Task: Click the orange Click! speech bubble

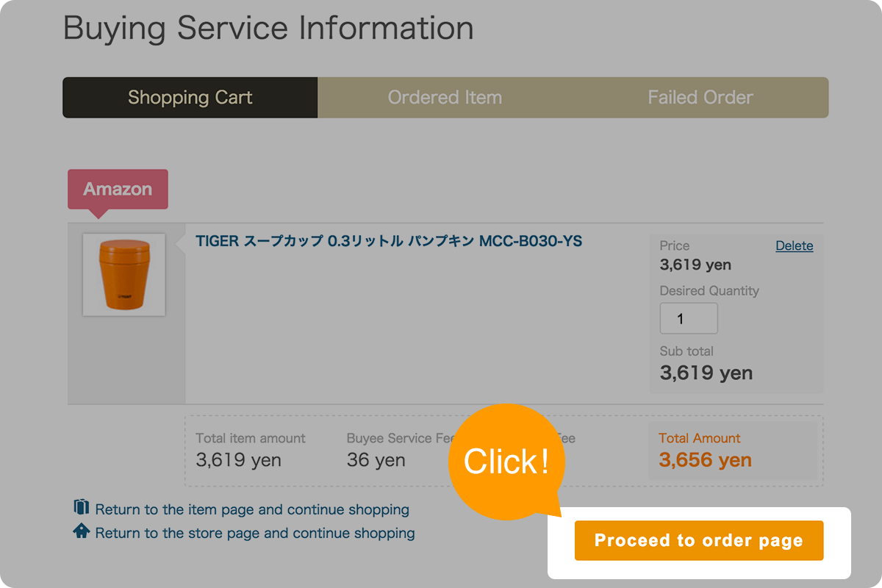Action: [x=507, y=459]
